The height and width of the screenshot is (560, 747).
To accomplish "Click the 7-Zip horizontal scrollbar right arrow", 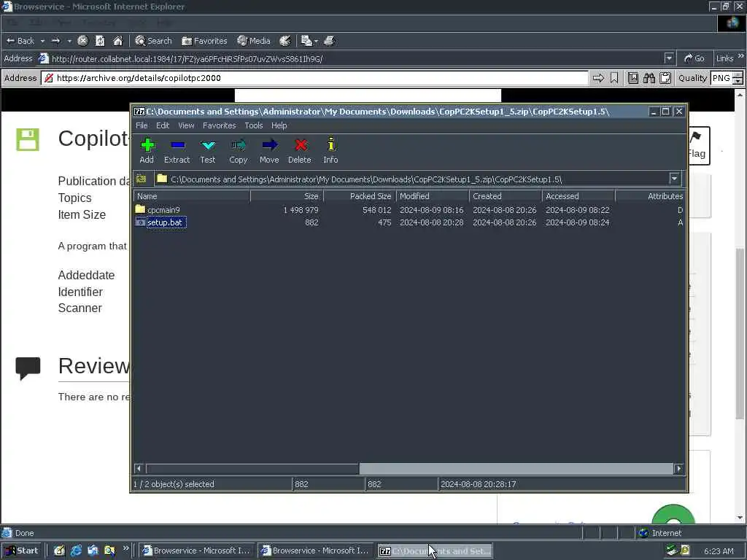I will (679, 469).
